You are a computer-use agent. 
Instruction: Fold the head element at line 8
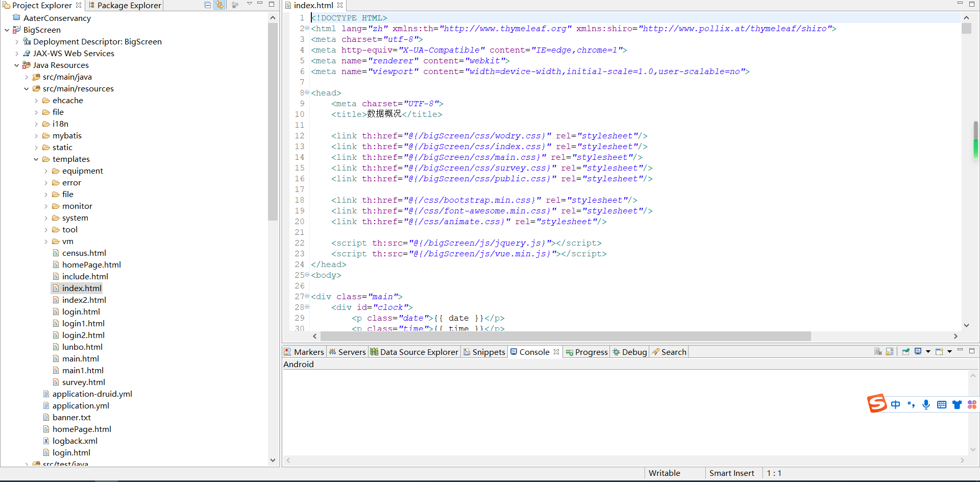click(x=307, y=92)
